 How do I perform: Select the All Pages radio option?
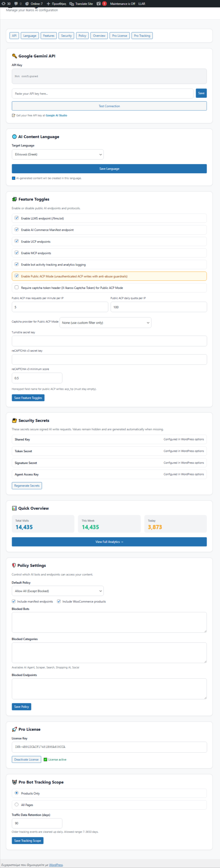(17, 804)
